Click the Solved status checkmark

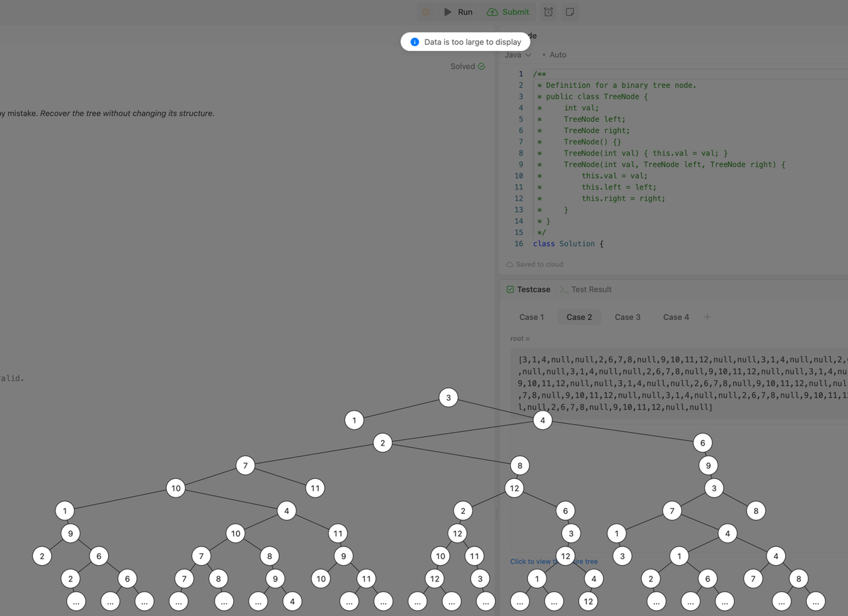tap(482, 66)
